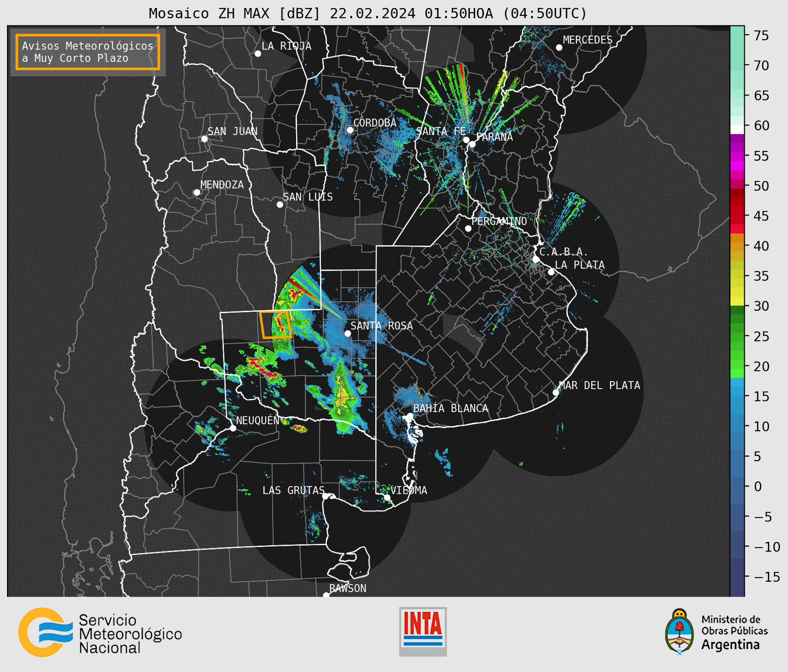Click the Santa Fe city marker dot

click(466, 140)
